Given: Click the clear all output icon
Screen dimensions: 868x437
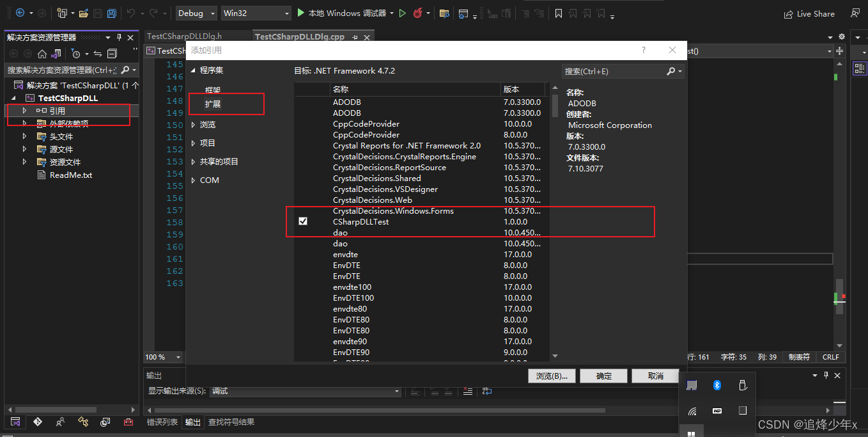Looking at the screenshot, I should coord(467,391).
